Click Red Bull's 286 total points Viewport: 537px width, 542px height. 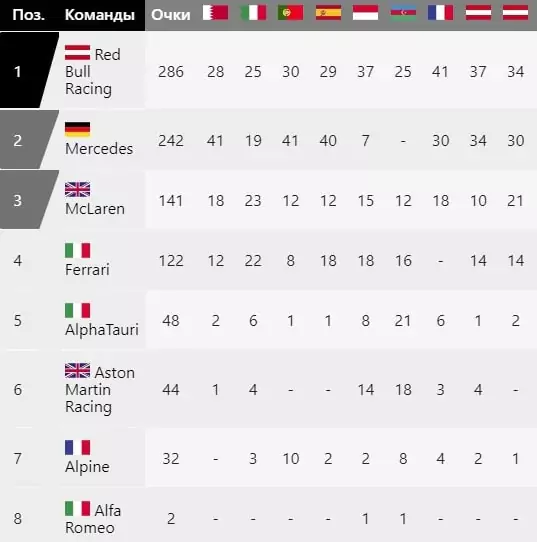coord(171,72)
